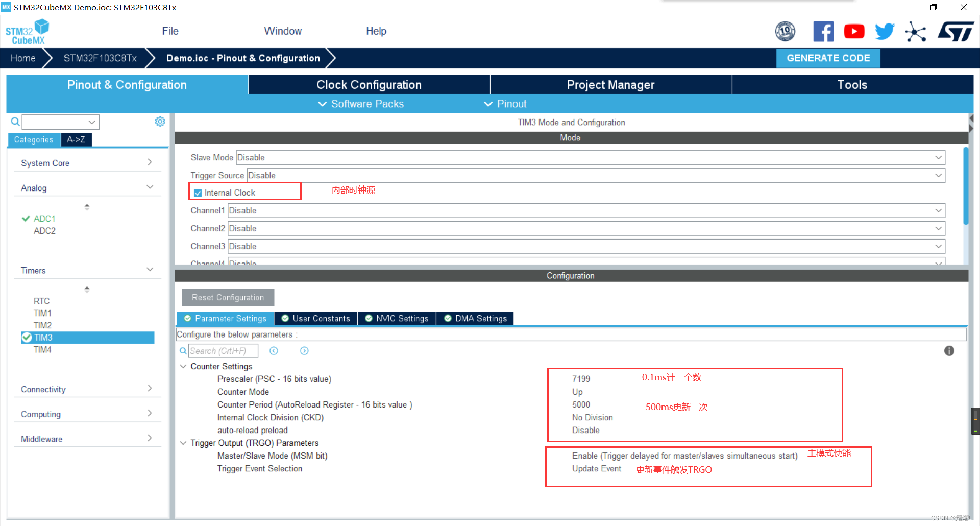Viewport: 980px width, 526px height.
Task: Go to next parameter search result
Action: [304, 351]
